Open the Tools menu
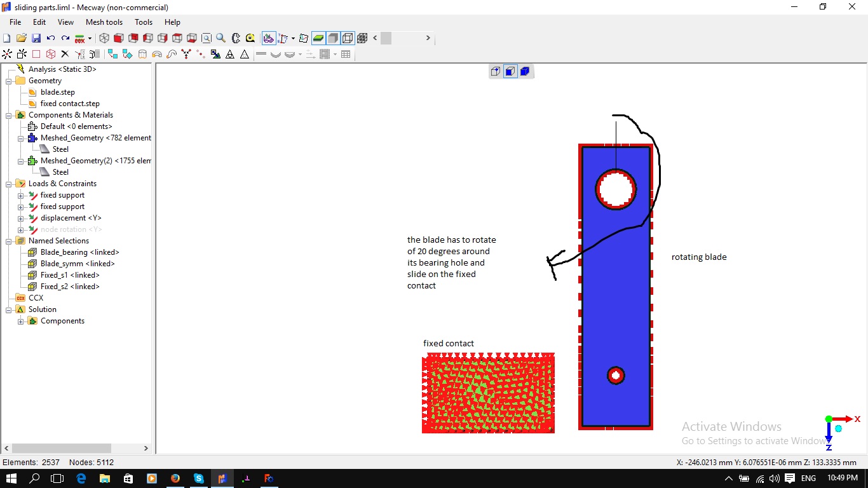 (x=144, y=22)
